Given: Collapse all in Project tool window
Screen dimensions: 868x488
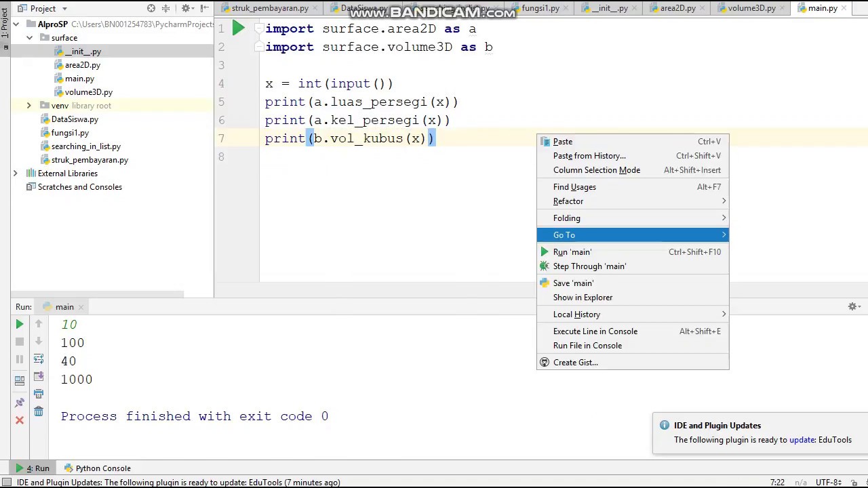Looking at the screenshot, I should click(165, 8).
